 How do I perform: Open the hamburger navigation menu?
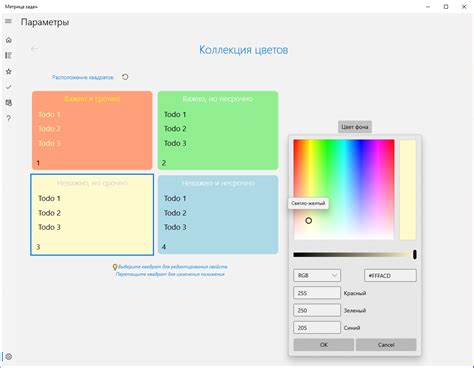tap(8, 21)
